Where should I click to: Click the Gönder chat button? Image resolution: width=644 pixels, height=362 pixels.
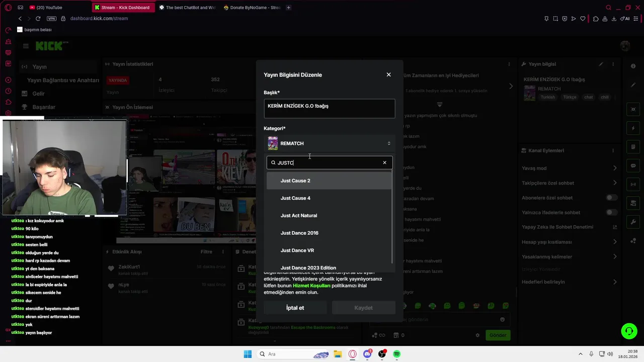pyautogui.click(x=498, y=335)
